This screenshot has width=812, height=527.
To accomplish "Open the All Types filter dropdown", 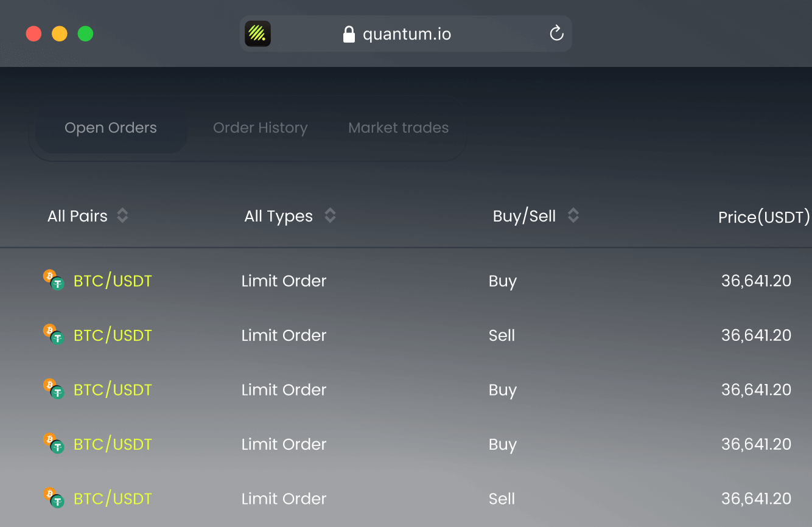I will (x=290, y=216).
